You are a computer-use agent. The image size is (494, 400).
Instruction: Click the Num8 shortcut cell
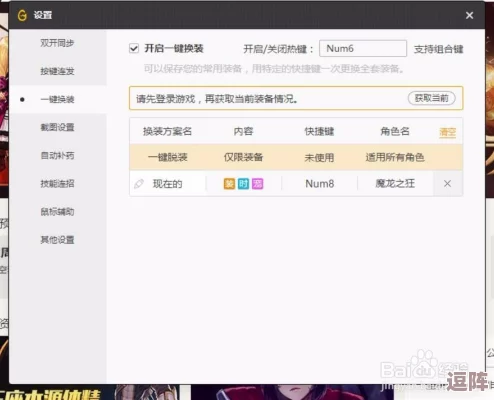pyautogui.click(x=319, y=184)
